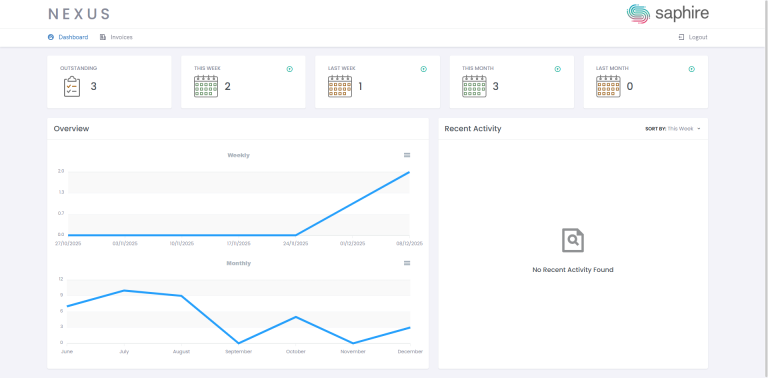The width and height of the screenshot is (768, 378).
Task: Click the 08/12/2025 weekly axis label
Action: [x=409, y=243]
